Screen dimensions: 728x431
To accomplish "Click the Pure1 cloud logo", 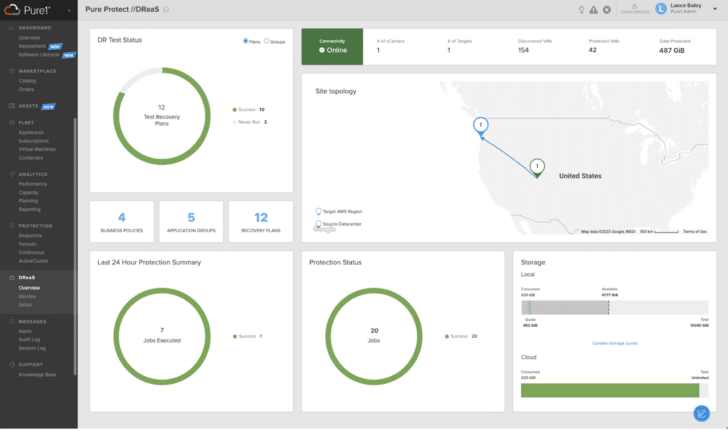I will point(12,9).
